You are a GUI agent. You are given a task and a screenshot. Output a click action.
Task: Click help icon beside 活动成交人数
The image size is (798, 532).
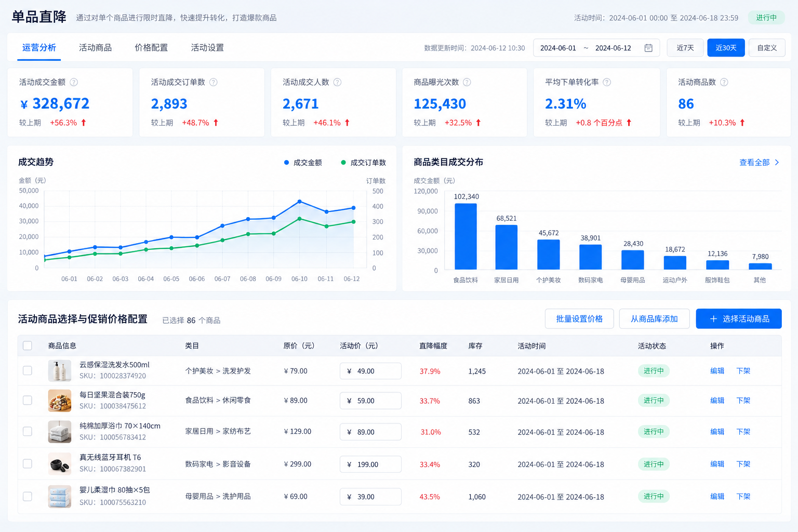point(337,82)
